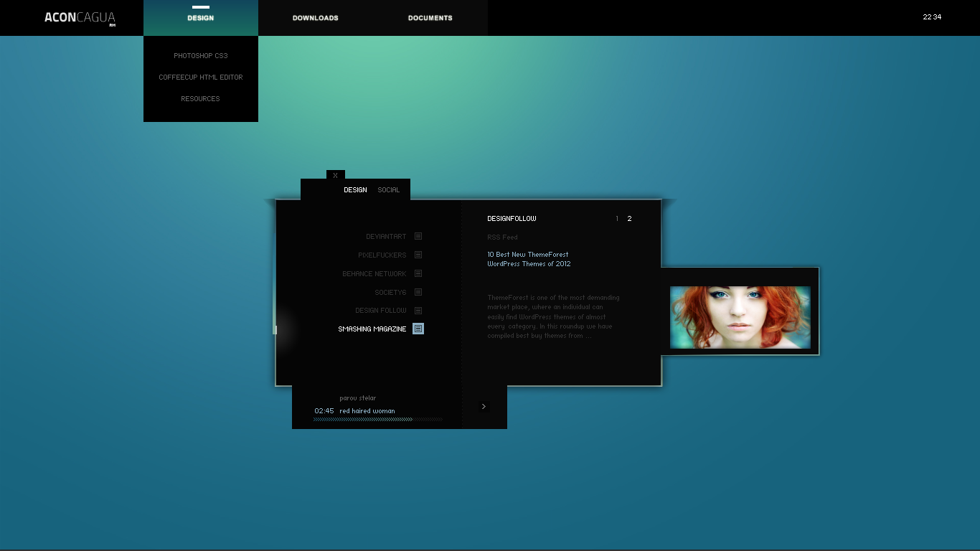The image size is (980, 551).
Task: Open the Documents menu
Action: pyautogui.click(x=430, y=18)
